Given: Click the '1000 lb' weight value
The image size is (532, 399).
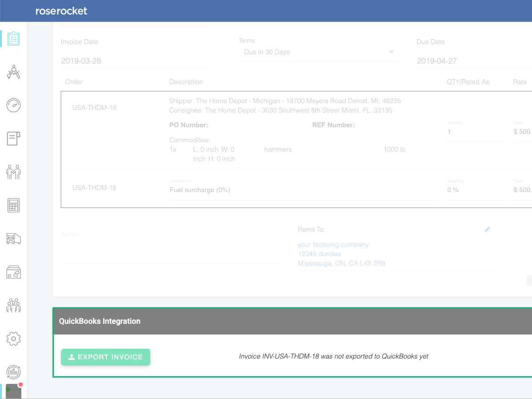Looking at the screenshot, I should 394,149.
